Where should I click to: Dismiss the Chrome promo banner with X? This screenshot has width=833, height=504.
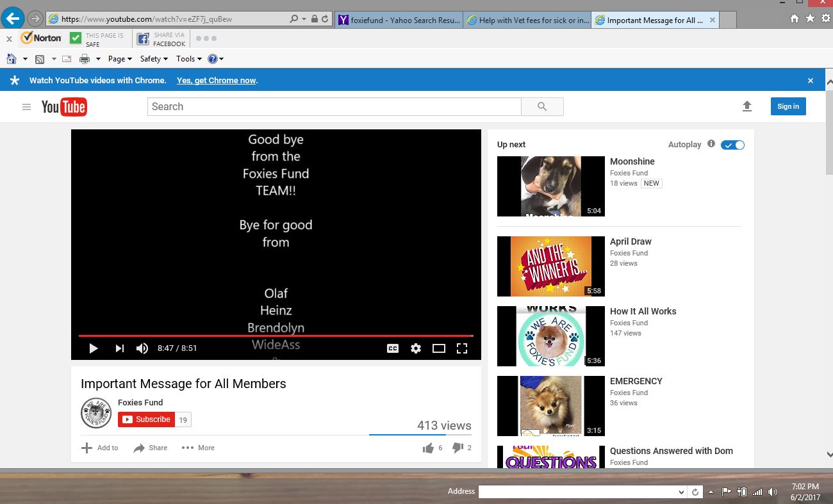point(811,81)
